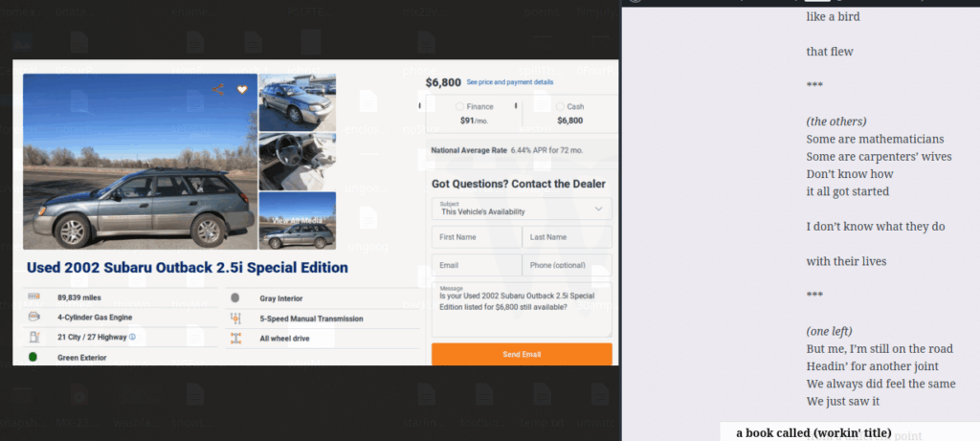Open View All Media gallery thumbnail

tap(298, 220)
